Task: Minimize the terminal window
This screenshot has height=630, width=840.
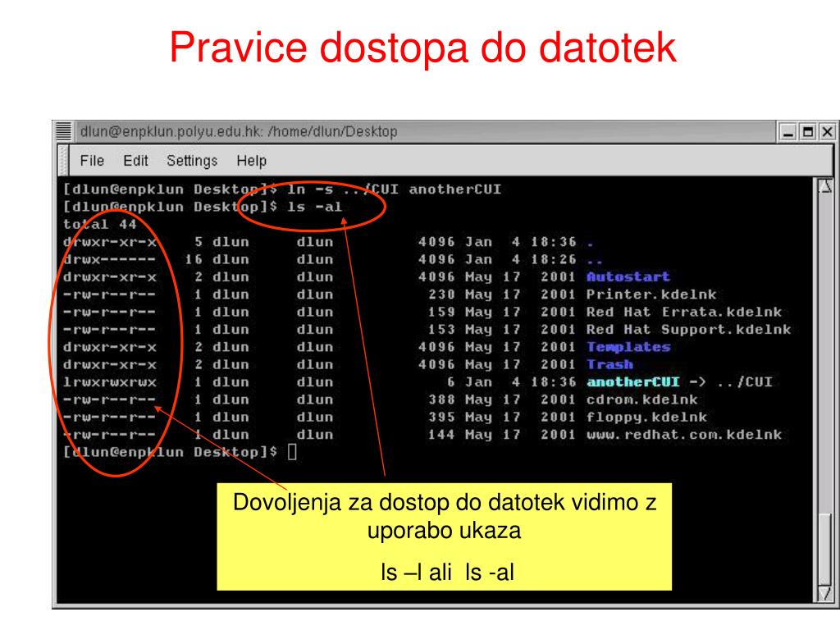Action: click(x=787, y=132)
